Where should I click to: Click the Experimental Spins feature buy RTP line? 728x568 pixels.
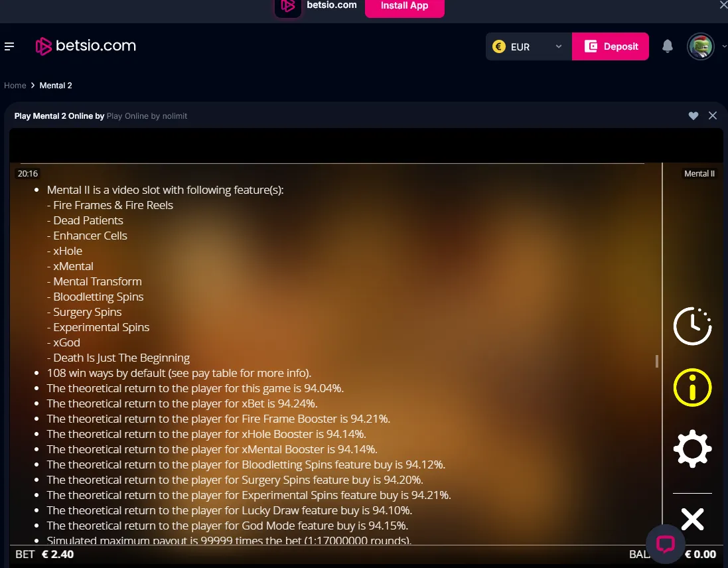pyautogui.click(x=249, y=496)
